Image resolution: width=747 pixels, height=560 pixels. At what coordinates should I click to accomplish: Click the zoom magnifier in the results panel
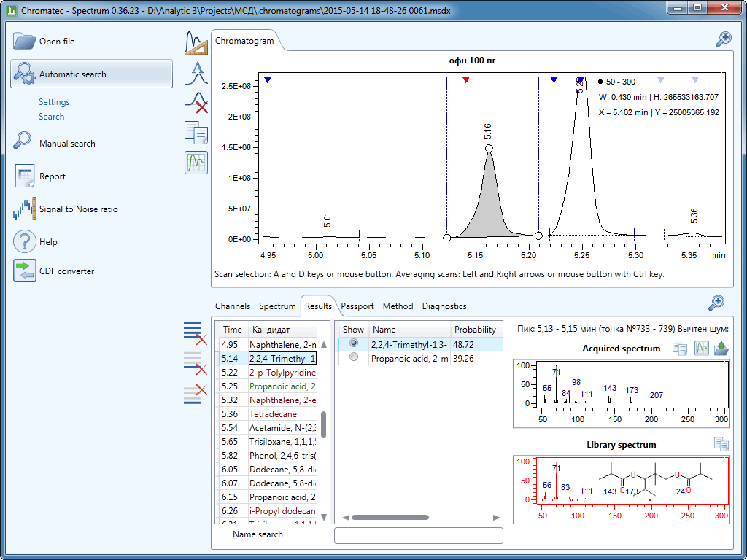point(717,303)
